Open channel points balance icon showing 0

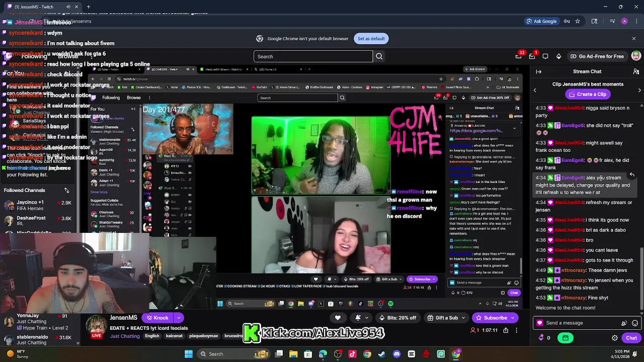coord(544,338)
